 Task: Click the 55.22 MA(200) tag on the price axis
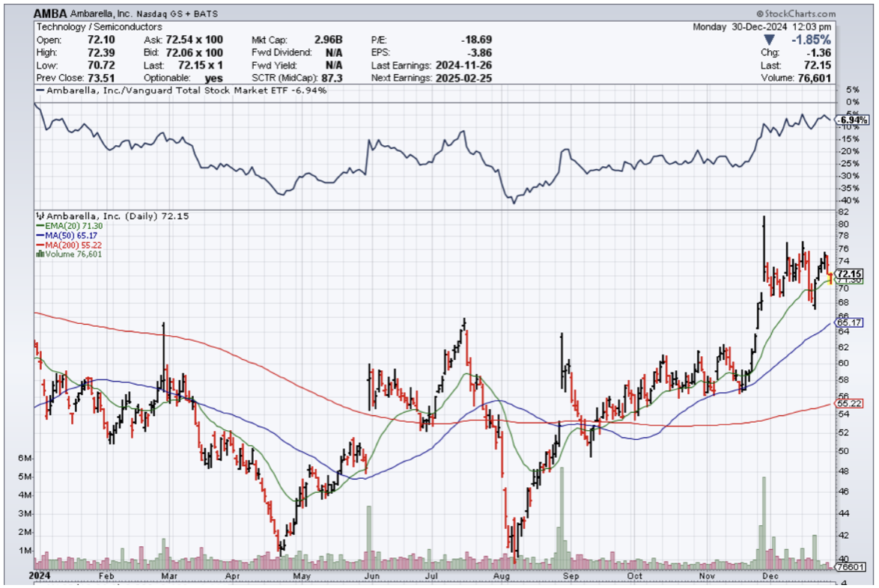850,404
